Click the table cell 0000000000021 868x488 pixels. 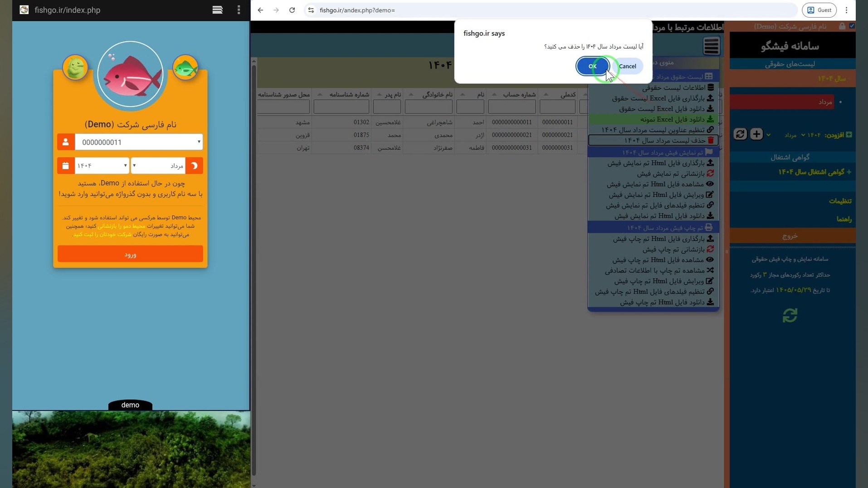512,135
